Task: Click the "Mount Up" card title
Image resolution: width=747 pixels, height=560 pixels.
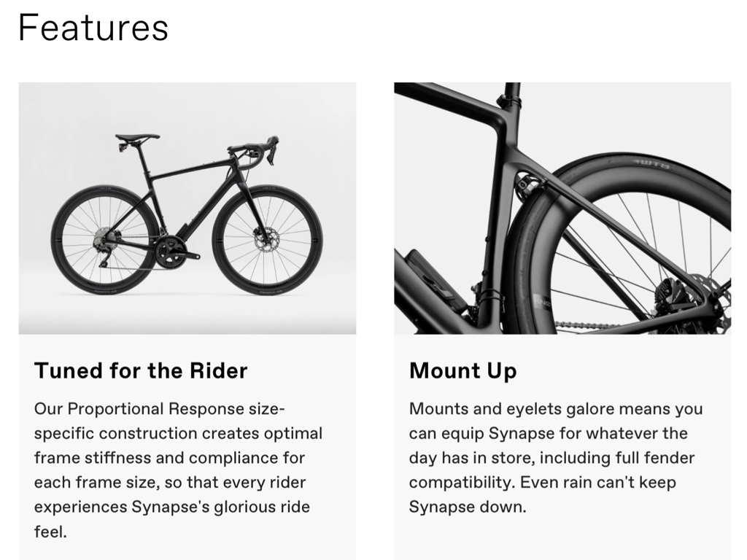Action: pyautogui.click(x=462, y=370)
